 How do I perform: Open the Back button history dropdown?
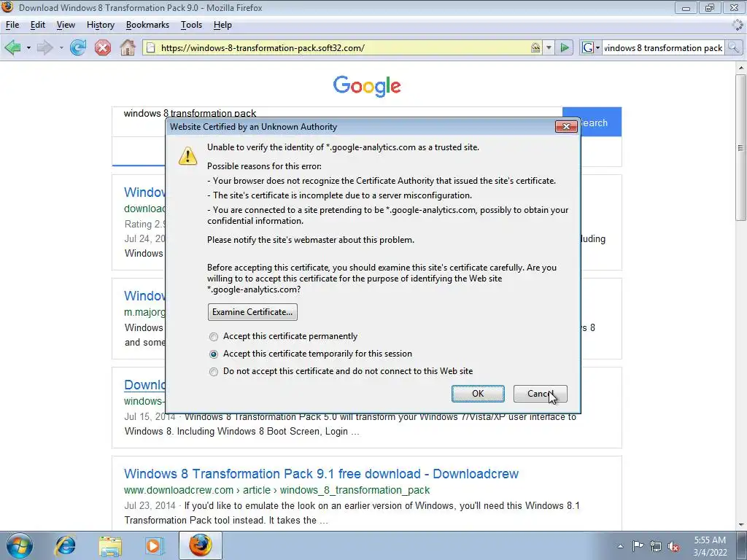point(28,47)
